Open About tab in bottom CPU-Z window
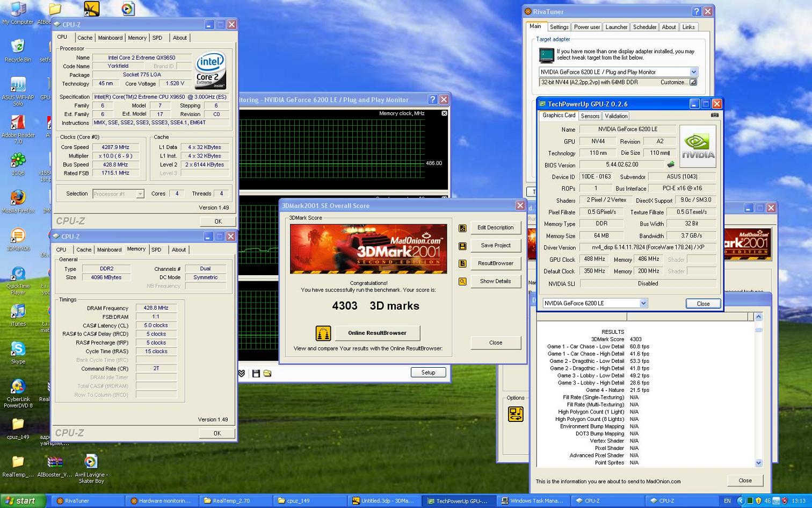 (178, 250)
